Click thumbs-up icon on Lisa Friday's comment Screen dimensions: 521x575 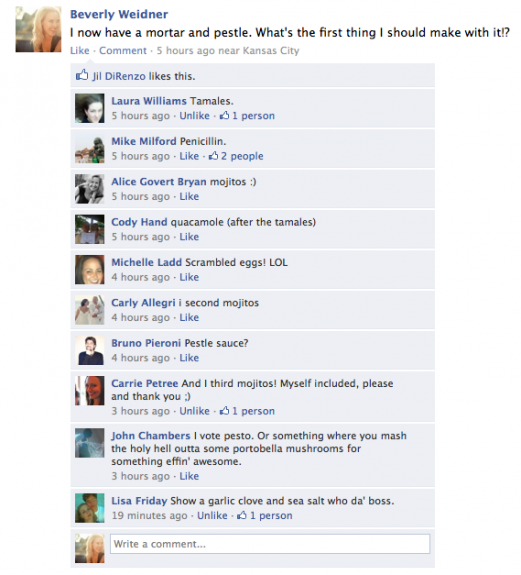point(242,515)
